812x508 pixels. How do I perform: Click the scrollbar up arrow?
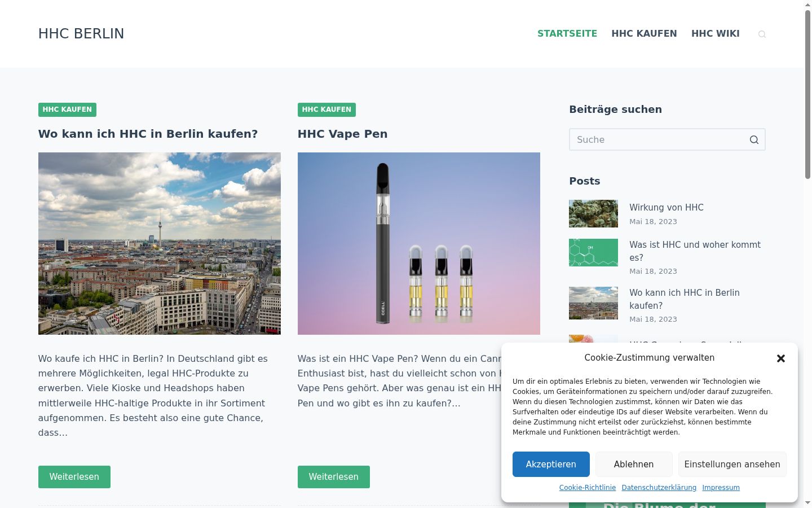(x=807, y=5)
